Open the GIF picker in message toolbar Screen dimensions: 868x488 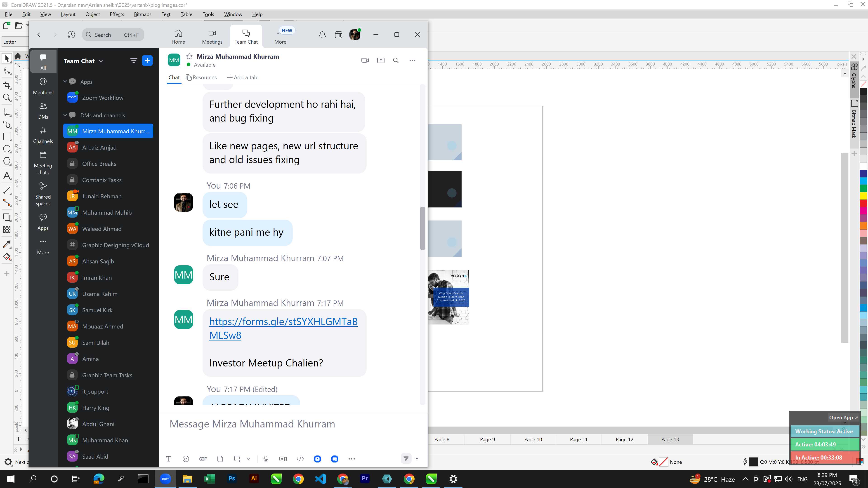click(x=203, y=459)
